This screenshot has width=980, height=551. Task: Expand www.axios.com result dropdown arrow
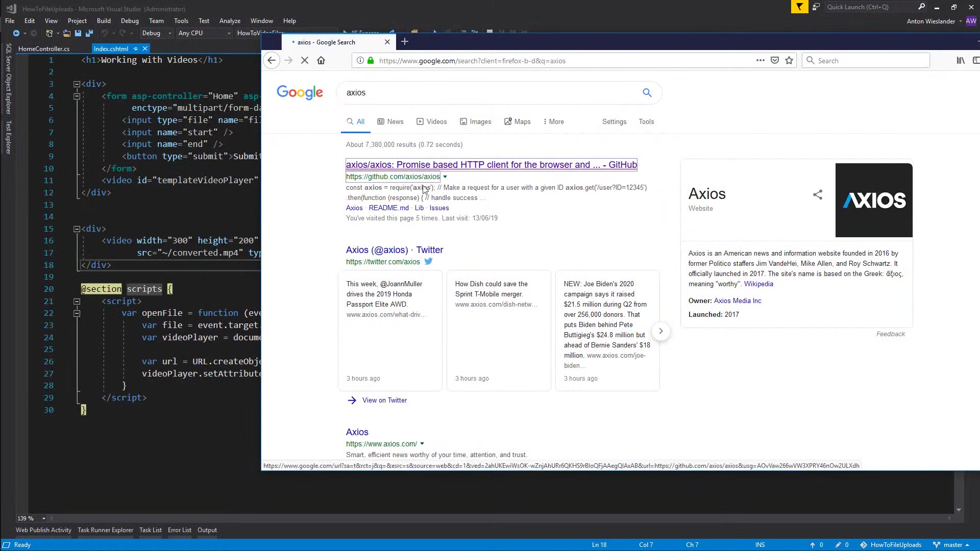pyautogui.click(x=422, y=444)
